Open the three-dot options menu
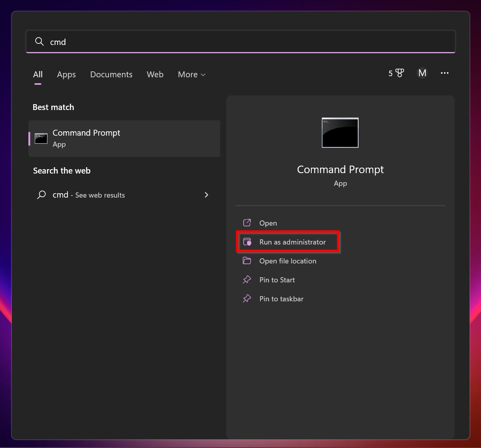The image size is (481, 448). [445, 73]
